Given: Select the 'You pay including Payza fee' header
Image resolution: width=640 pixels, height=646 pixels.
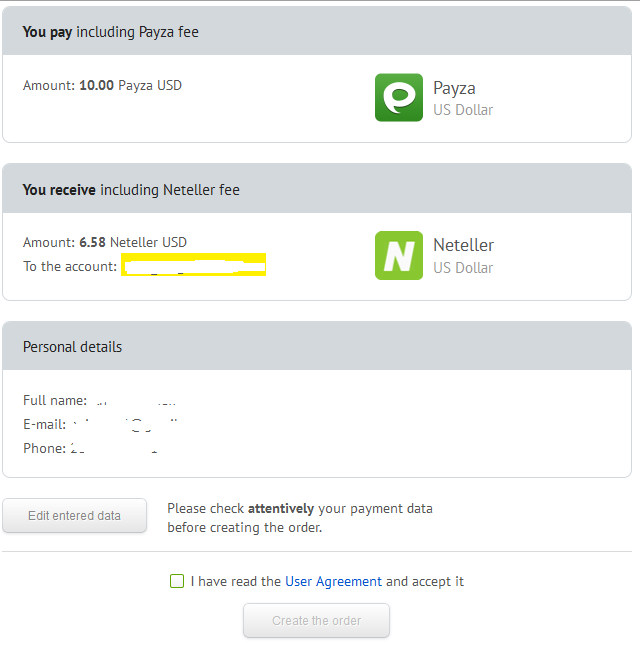Looking at the screenshot, I should pyautogui.click(x=110, y=32).
